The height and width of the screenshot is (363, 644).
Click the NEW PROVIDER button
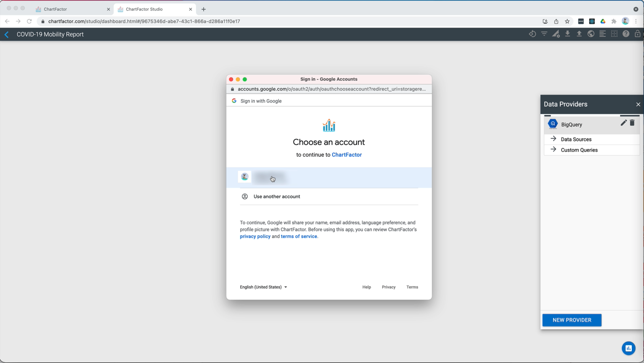coord(572,320)
